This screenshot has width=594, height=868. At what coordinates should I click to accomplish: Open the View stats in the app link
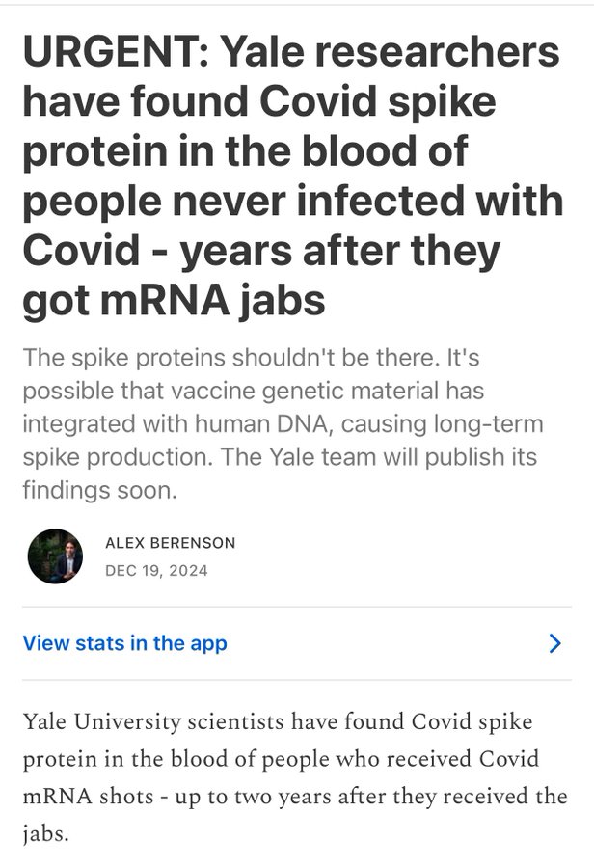tap(125, 643)
